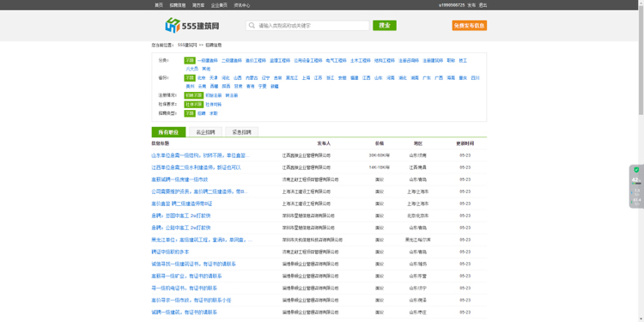The width and height of the screenshot is (644, 322).
Task: Open listing 公司需要维护资质
Action: tap(199, 191)
